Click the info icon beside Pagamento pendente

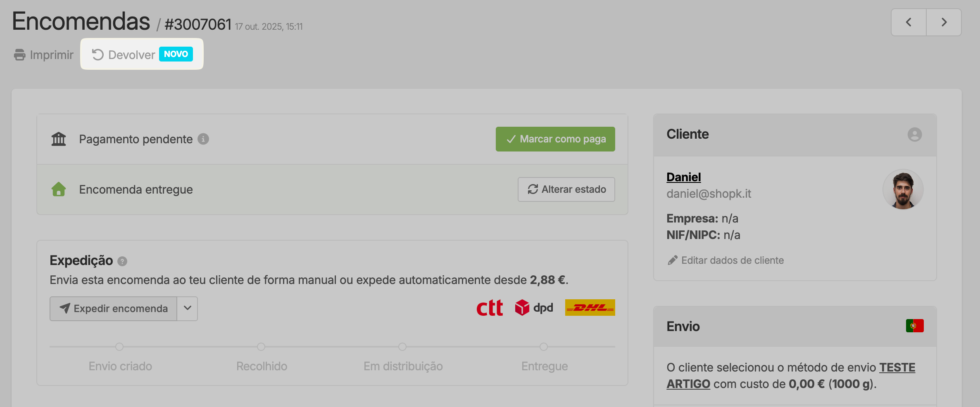pos(203,139)
